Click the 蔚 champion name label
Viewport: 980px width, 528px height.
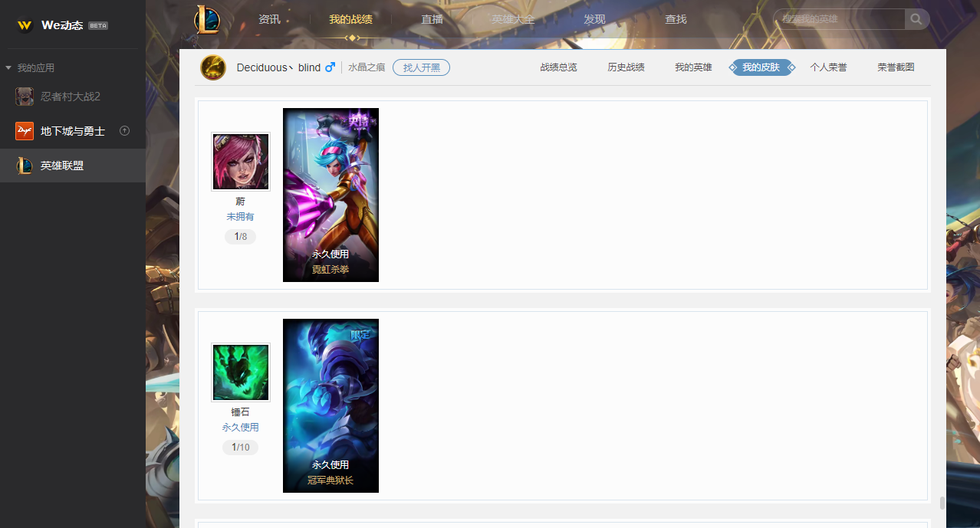(x=241, y=202)
